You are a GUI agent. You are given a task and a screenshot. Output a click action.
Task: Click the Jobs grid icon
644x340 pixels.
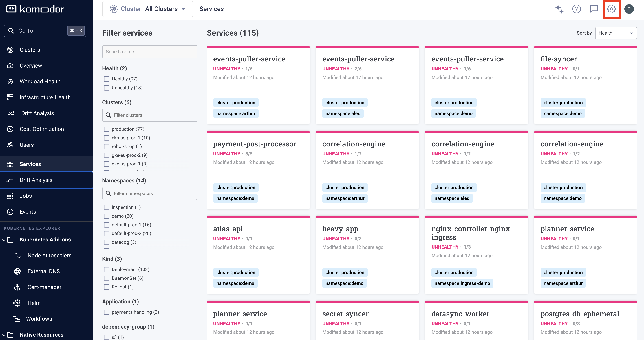[10, 196]
